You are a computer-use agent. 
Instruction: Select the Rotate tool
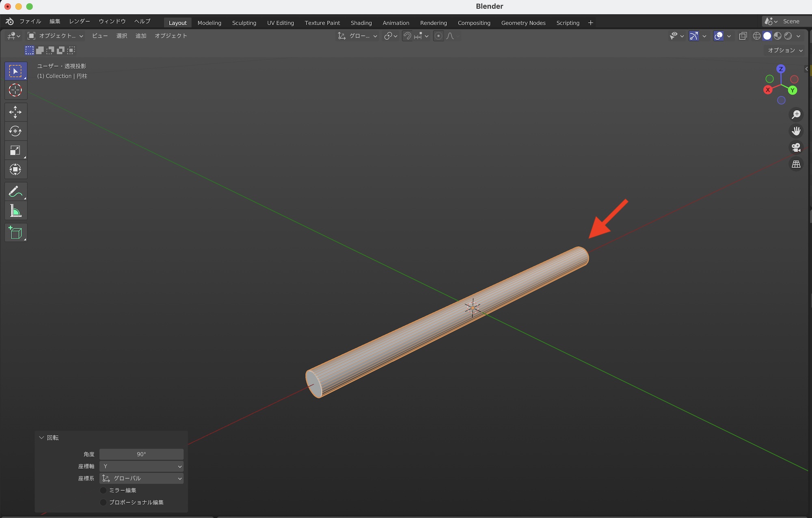point(15,131)
